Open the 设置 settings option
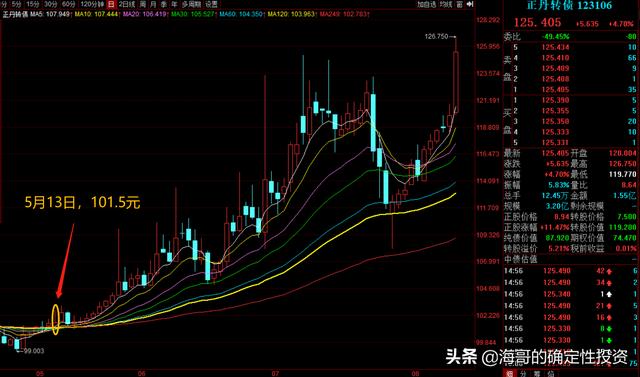Viewport: 640px width, 377px height. [x=211, y=4]
